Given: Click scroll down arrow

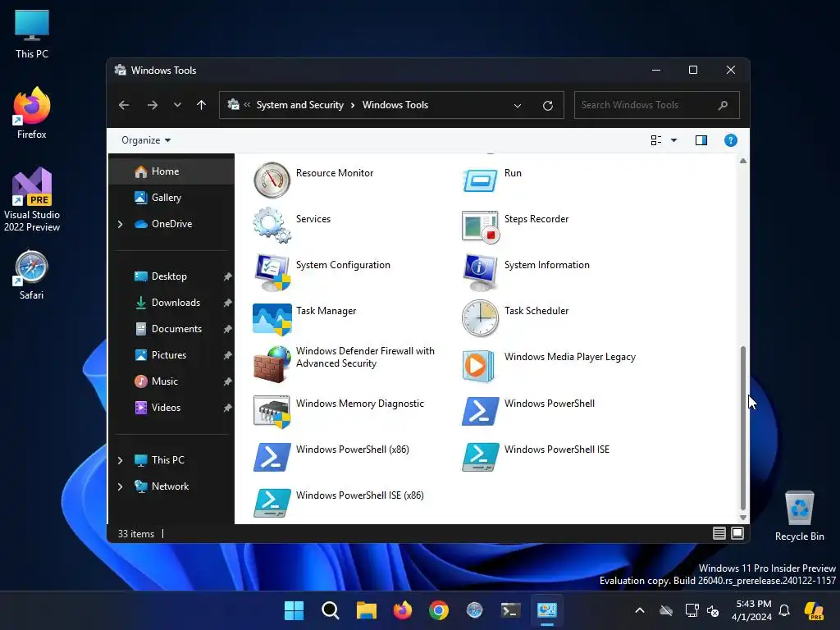Looking at the screenshot, I should 743,518.
